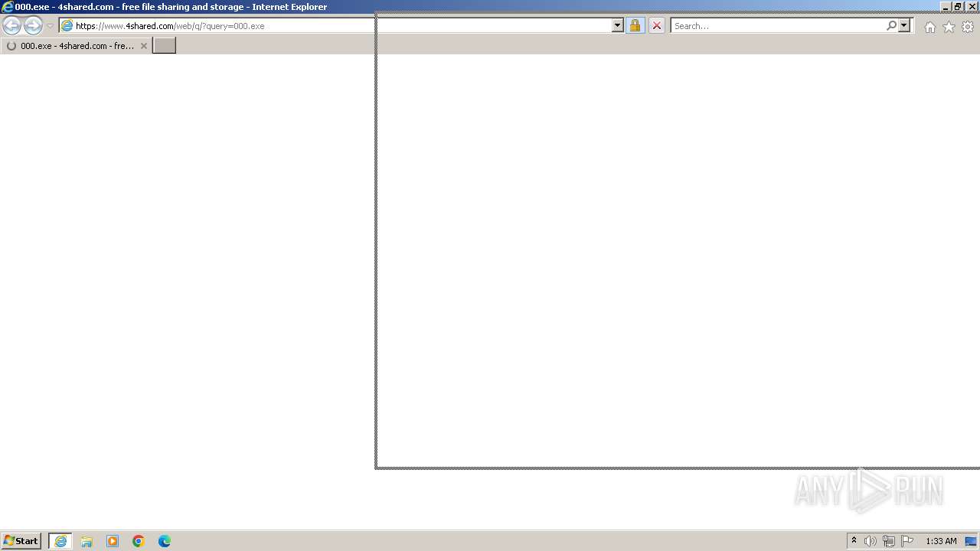Go back using the Back arrow button
980x551 pixels.
(11, 26)
